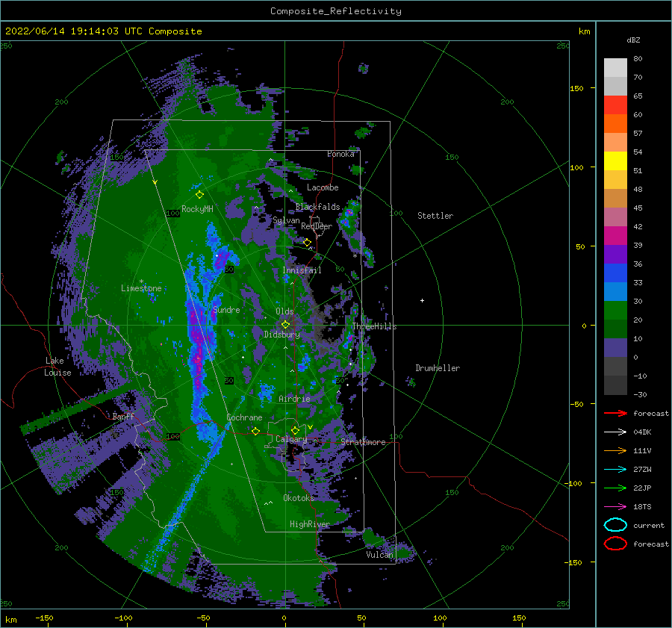Click the Composite_Reflectivity title

[335, 10]
